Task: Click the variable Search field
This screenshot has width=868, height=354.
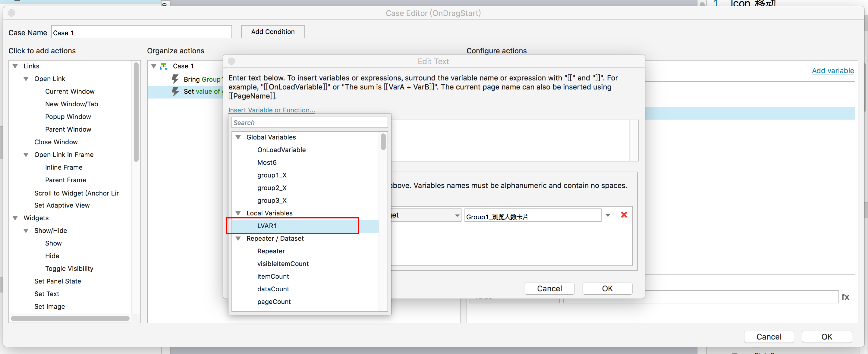Action: (309, 123)
